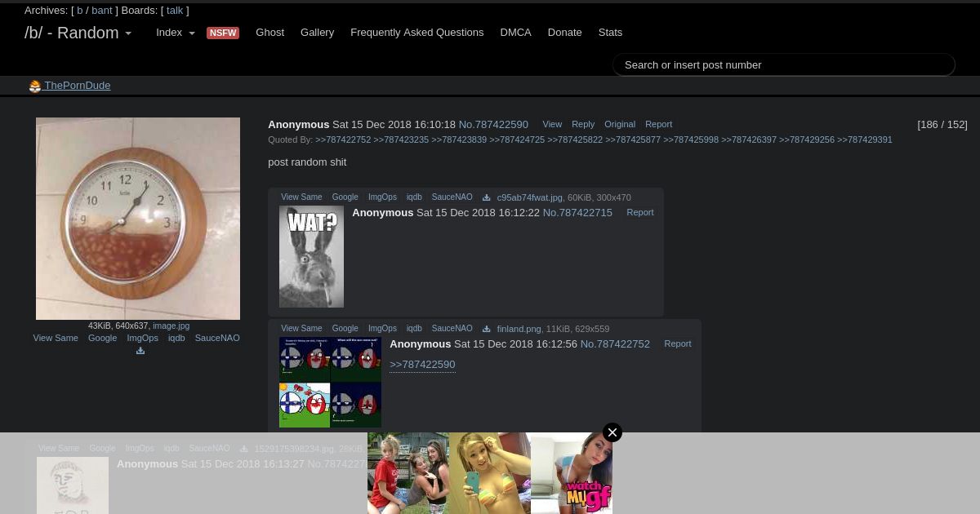980x514 pixels.
Task: Open the /b/ archive link
Action: pos(80,11)
